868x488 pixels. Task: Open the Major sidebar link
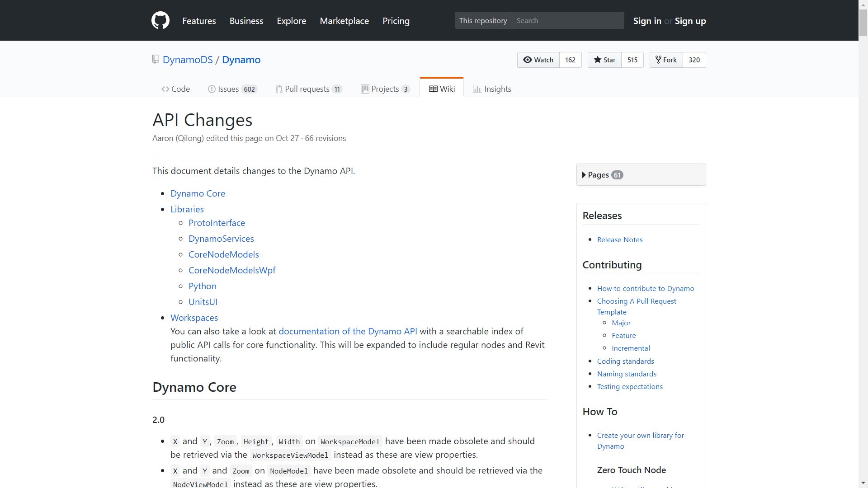click(621, 323)
